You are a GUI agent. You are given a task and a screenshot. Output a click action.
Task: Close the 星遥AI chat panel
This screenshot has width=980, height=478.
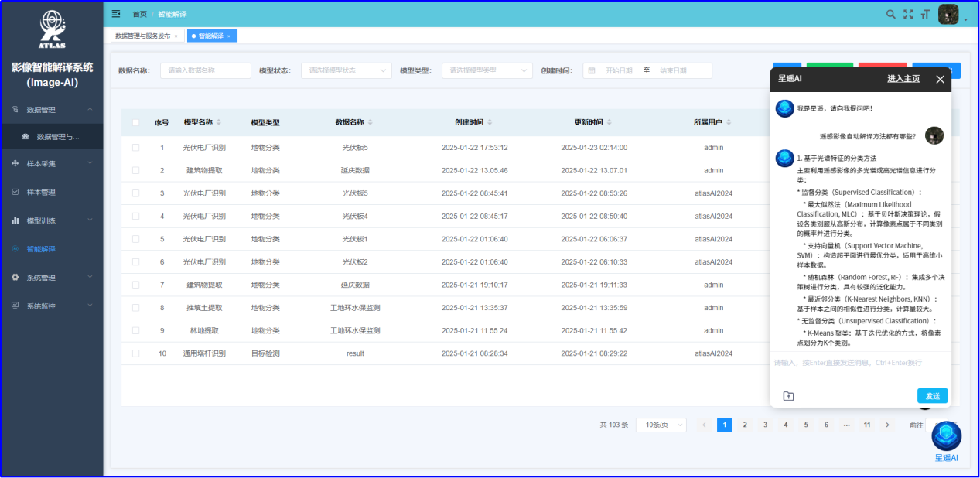(940, 79)
